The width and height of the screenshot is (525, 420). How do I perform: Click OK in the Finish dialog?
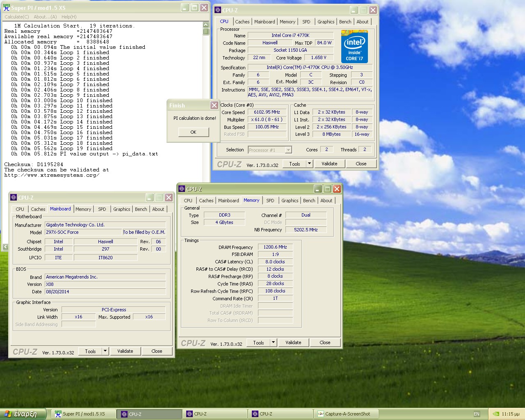click(193, 132)
